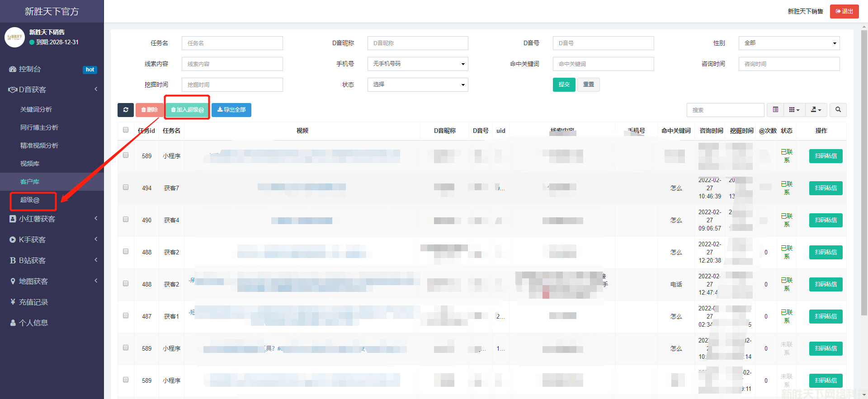Go to 关键词分析 in the sidebar
The width and height of the screenshot is (868, 399).
[36, 109]
